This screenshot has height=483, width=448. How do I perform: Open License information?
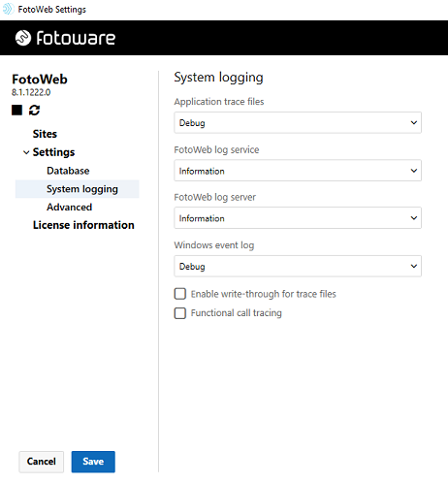point(83,225)
